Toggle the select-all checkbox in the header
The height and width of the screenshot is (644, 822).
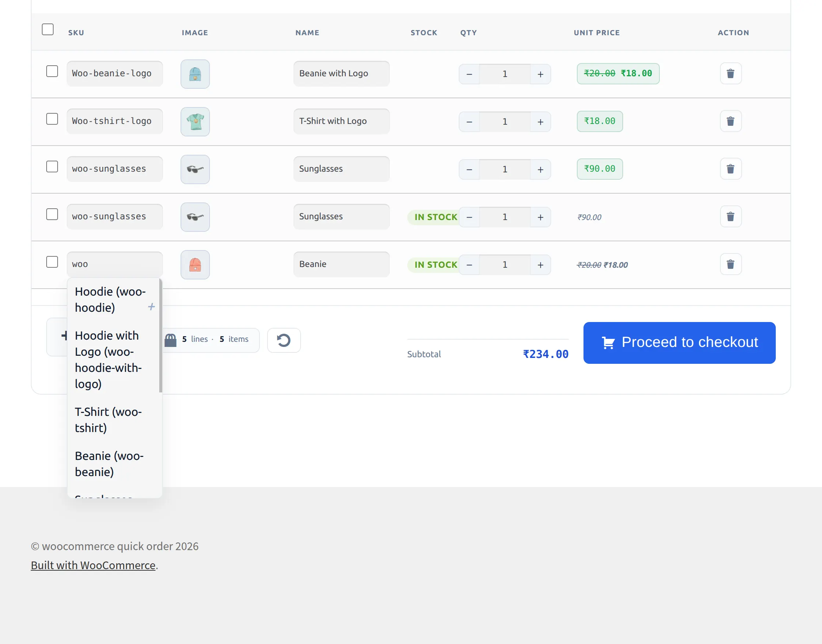[x=48, y=29]
